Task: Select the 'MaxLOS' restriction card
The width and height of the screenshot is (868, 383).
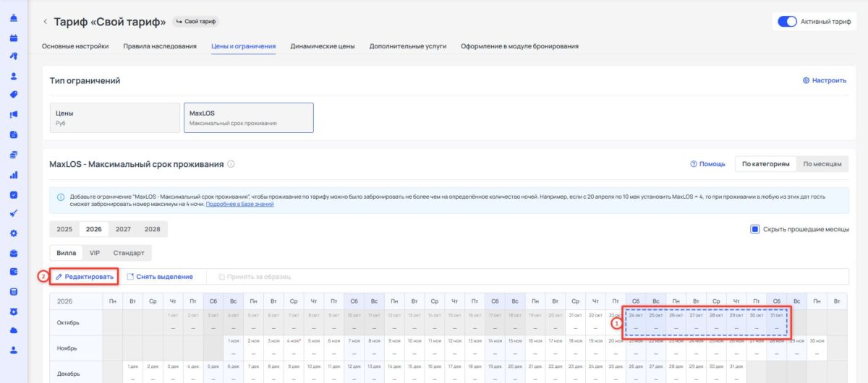Action: (249, 118)
